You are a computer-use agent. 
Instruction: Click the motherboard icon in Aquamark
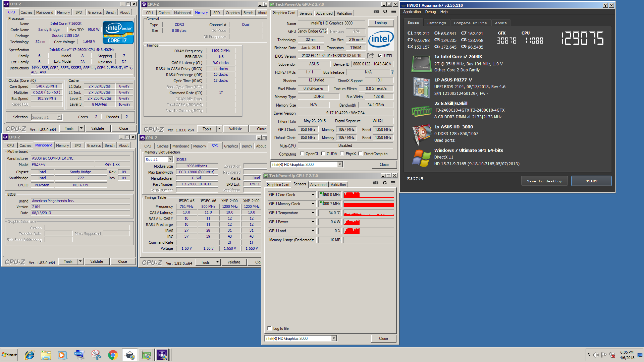tap(421, 87)
